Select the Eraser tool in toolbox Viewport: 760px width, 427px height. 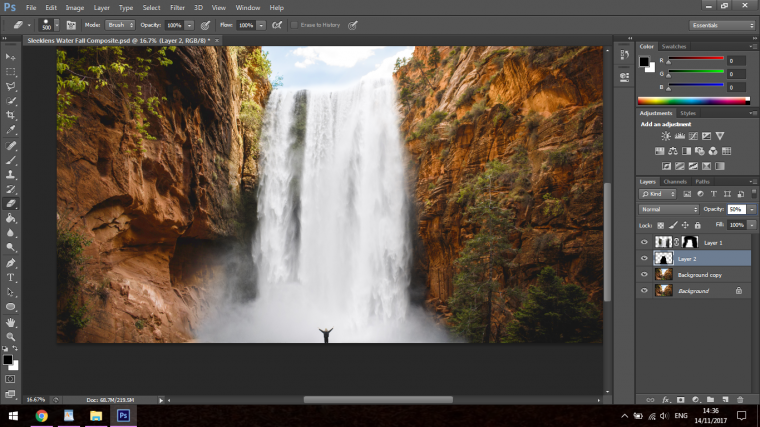pyautogui.click(x=10, y=204)
